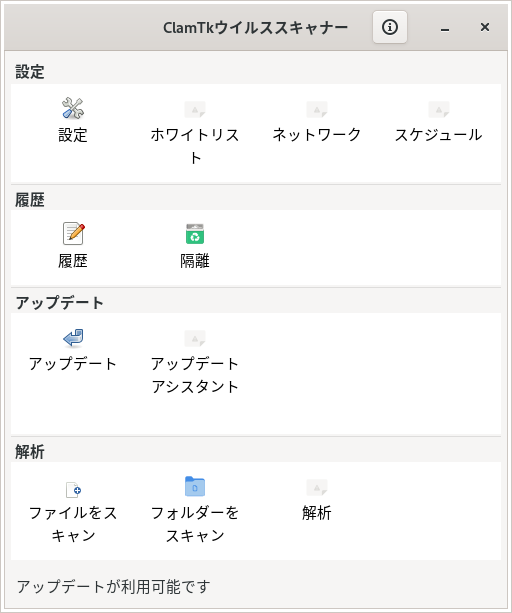This screenshot has width=512, height=613.
Task: Click the 履歴 section heading
Action: click(30, 200)
